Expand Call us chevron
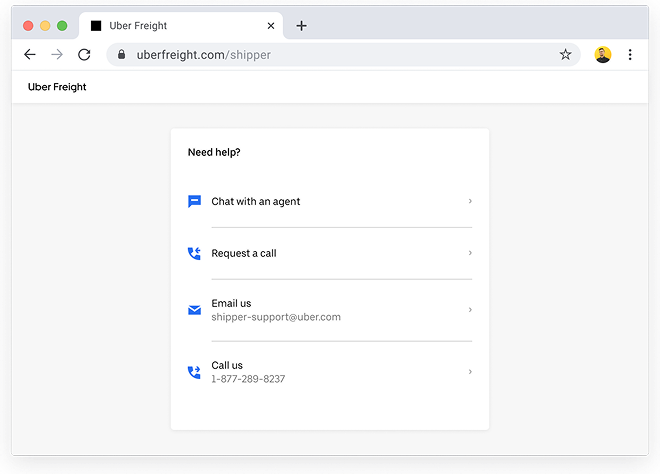Image resolution: width=660 pixels, height=475 pixels. [x=470, y=372]
